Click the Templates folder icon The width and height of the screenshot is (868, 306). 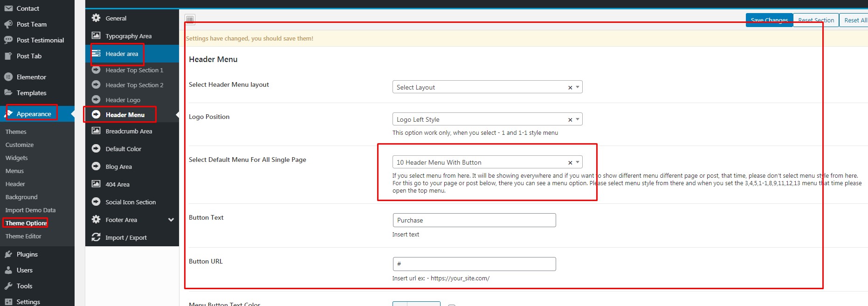[8, 93]
